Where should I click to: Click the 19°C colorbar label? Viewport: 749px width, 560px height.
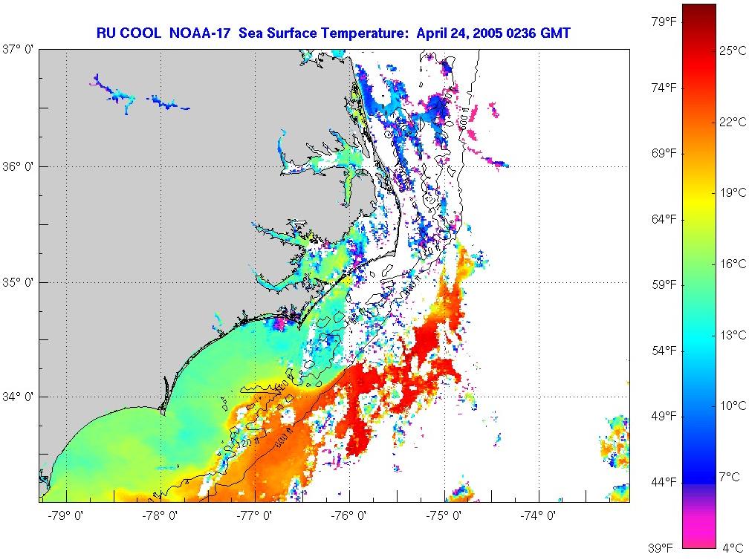(733, 192)
